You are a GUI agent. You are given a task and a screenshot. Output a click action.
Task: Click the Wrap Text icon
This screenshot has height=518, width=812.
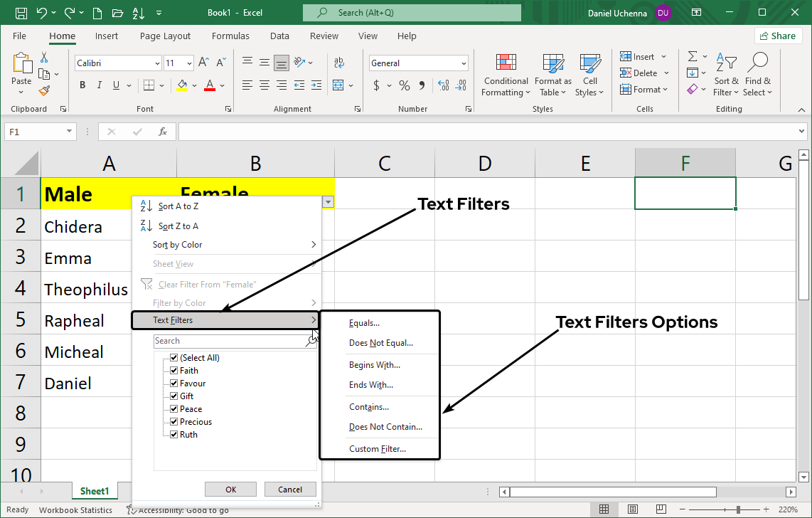pyautogui.click(x=339, y=63)
